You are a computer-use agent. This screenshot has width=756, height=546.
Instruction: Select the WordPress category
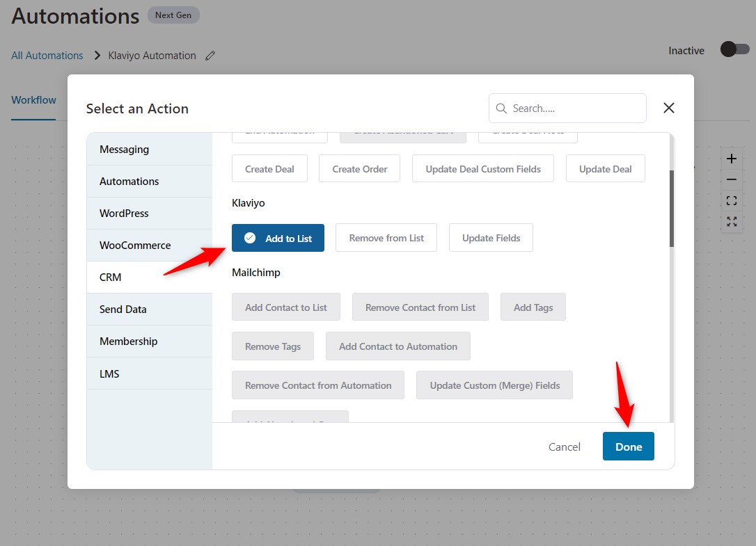[x=150, y=213]
